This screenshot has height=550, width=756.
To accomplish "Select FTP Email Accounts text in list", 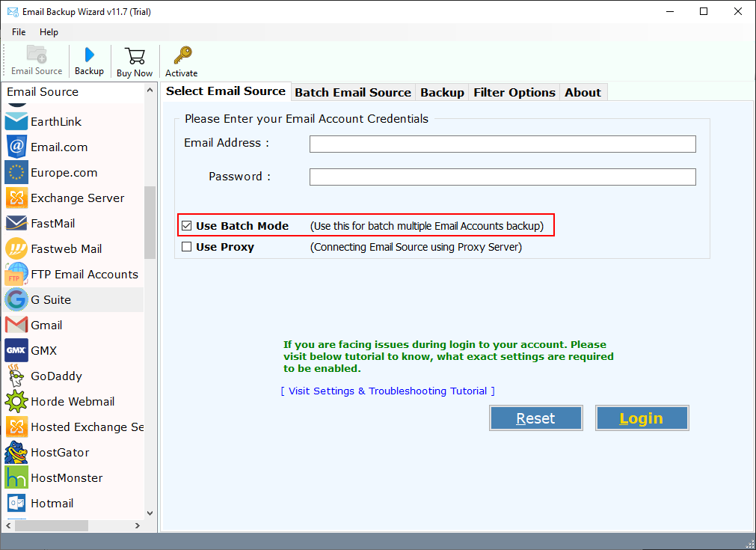I will pyautogui.click(x=84, y=274).
